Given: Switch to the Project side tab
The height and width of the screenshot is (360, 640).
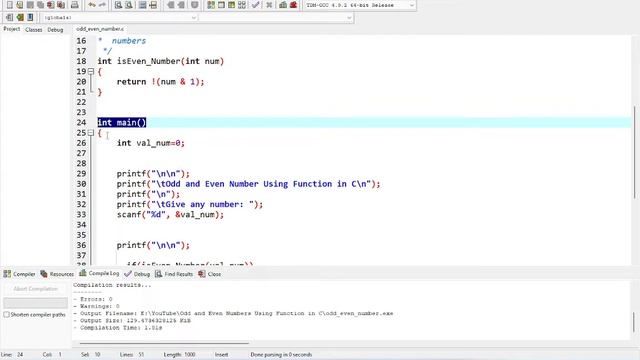Looking at the screenshot, I should tap(11, 29).
